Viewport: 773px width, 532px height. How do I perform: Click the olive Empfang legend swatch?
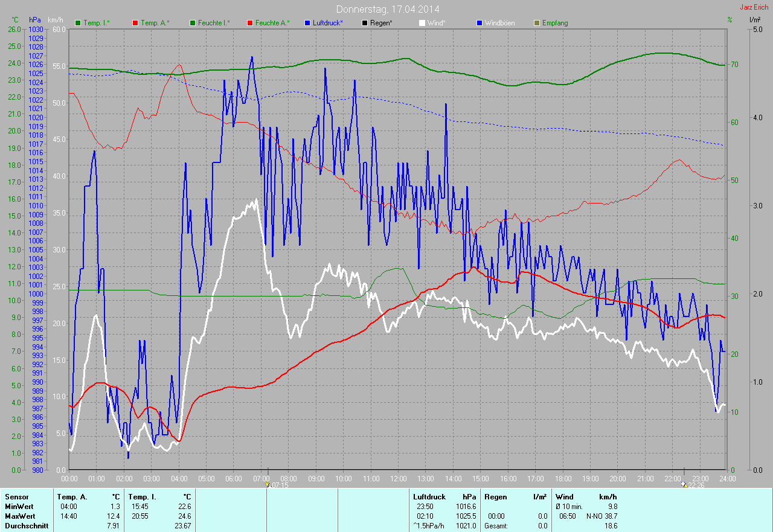[x=537, y=23]
